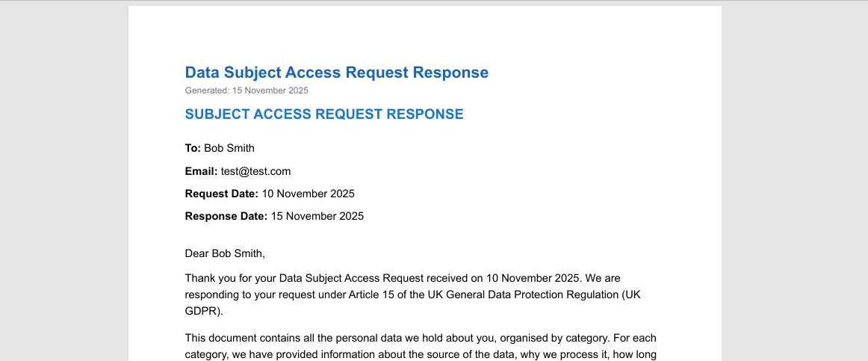Click the Dear Bob Smith greeting line
Screen dimensions: 868x361
click(x=225, y=253)
